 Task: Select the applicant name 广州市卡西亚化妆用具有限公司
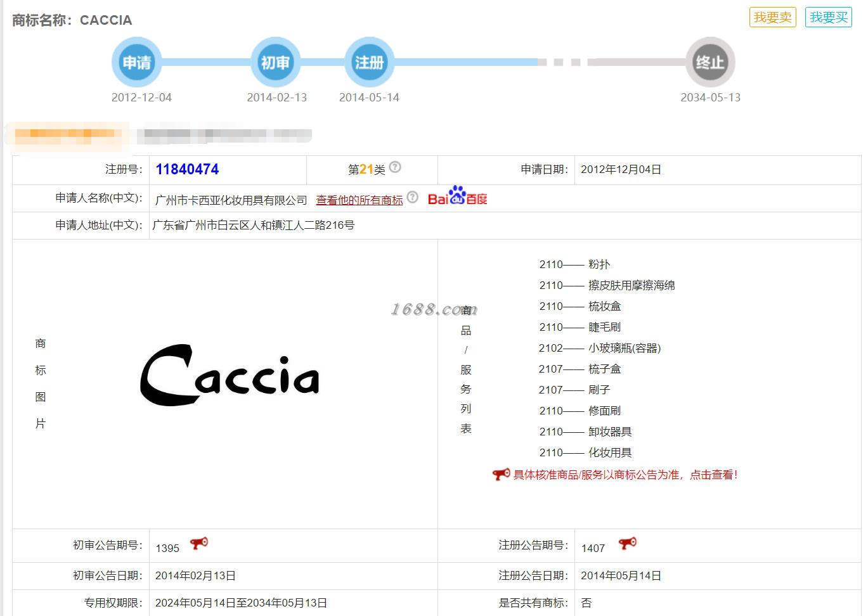click(231, 200)
